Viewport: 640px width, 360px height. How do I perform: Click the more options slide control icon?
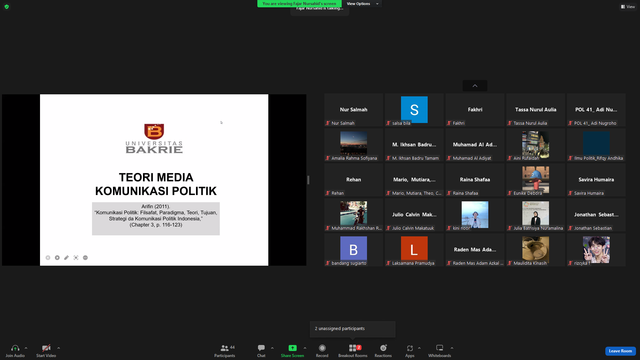pos(85,258)
